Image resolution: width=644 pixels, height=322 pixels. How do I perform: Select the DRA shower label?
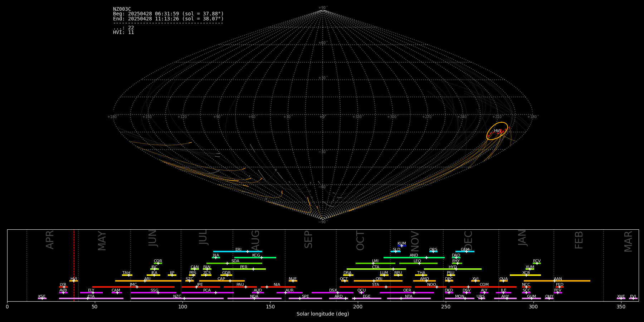pyautogui.click(x=347, y=273)
